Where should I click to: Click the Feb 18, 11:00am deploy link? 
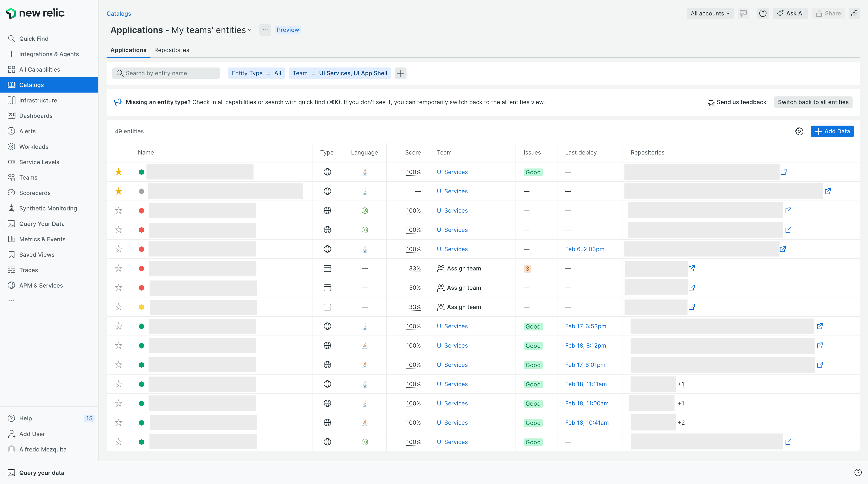[587, 403]
